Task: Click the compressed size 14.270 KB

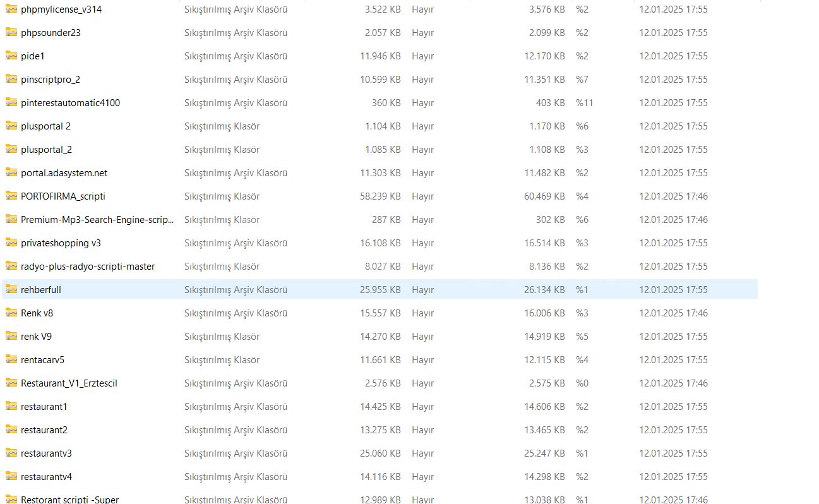Action: 380,337
